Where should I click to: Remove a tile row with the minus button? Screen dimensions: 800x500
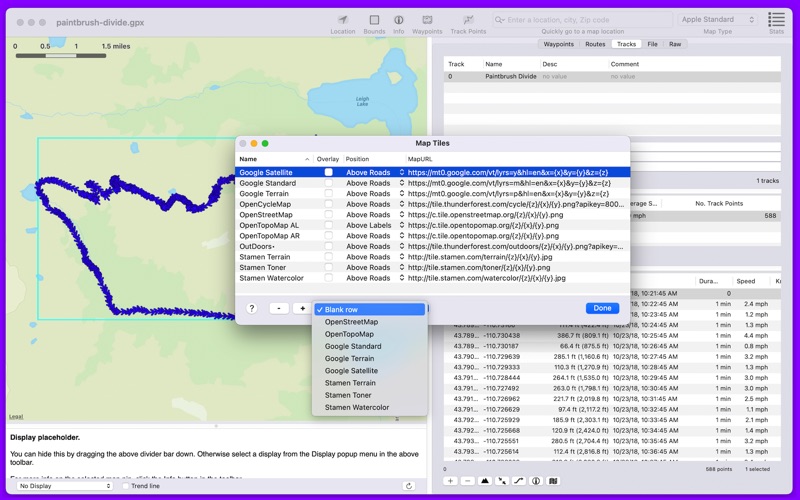pos(279,308)
